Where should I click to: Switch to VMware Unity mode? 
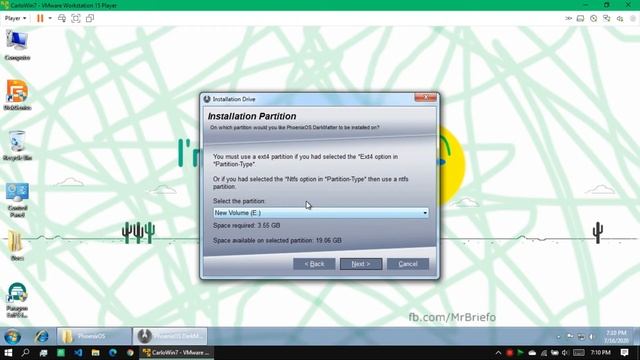click(x=90, y=18)
